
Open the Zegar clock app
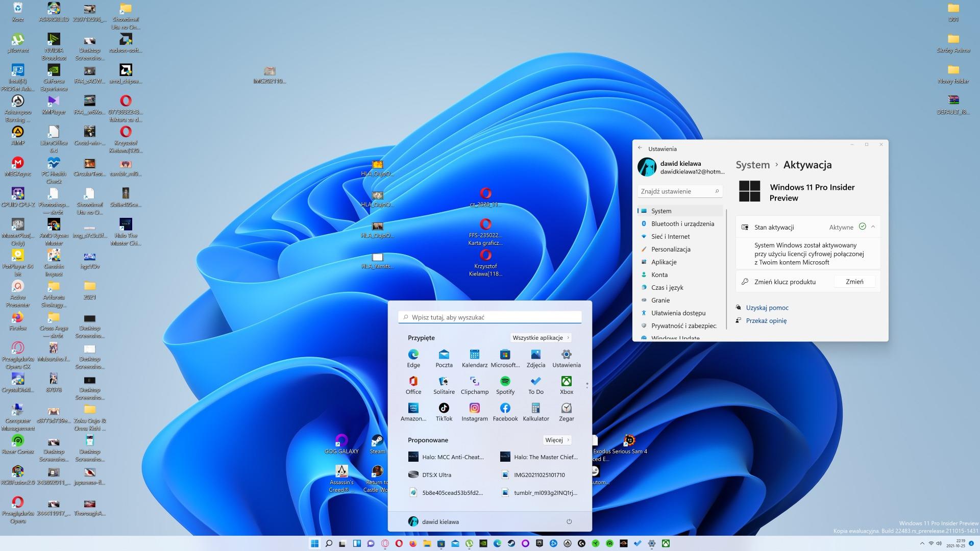coord(567,412)
